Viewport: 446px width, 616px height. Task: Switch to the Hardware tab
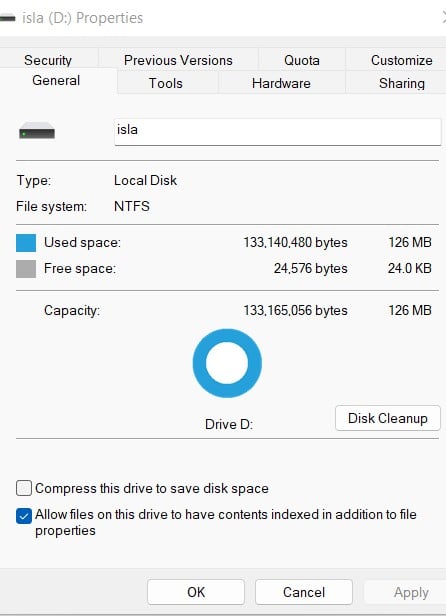[x=281, y=83]
